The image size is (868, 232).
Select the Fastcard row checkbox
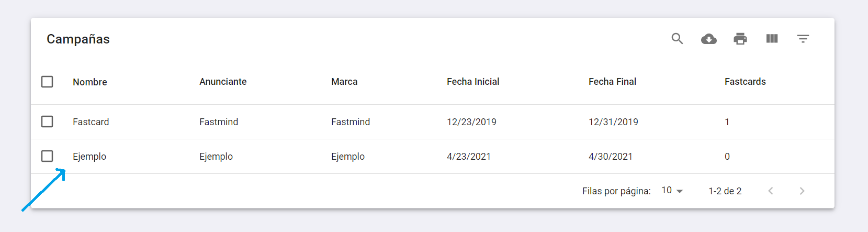47,121
